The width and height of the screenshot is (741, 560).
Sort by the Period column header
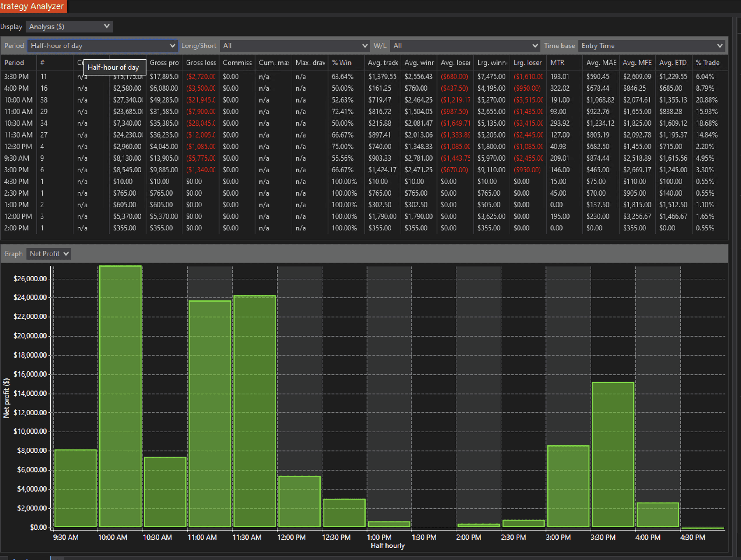(x=14, y=63)
